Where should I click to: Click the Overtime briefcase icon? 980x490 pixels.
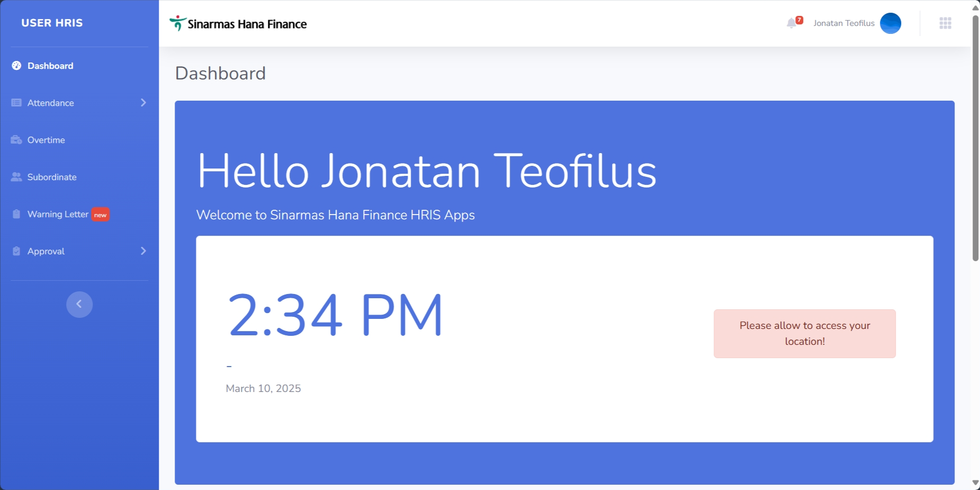point(16,140)
